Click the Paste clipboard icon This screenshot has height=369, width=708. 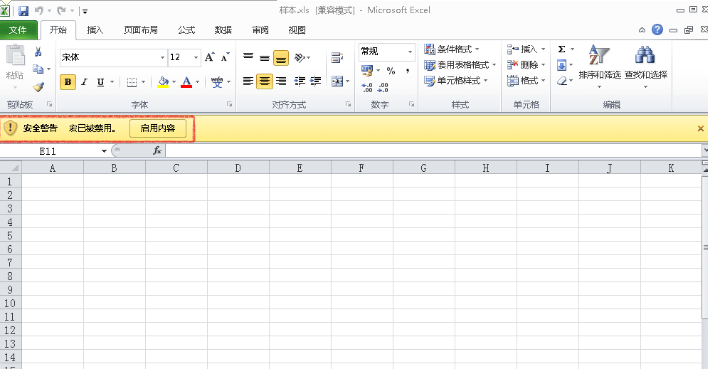click(x=15, y=56)
